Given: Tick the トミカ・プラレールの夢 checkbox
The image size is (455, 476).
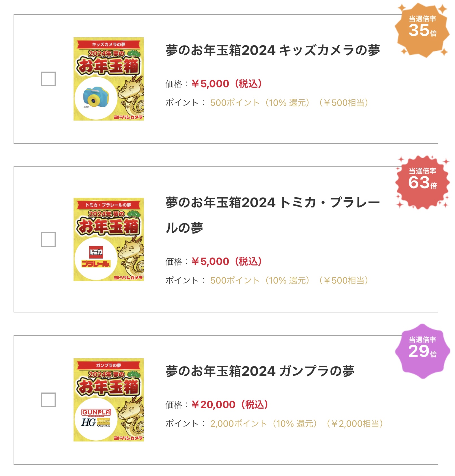Looking at the screenshot, I should 48,239.
